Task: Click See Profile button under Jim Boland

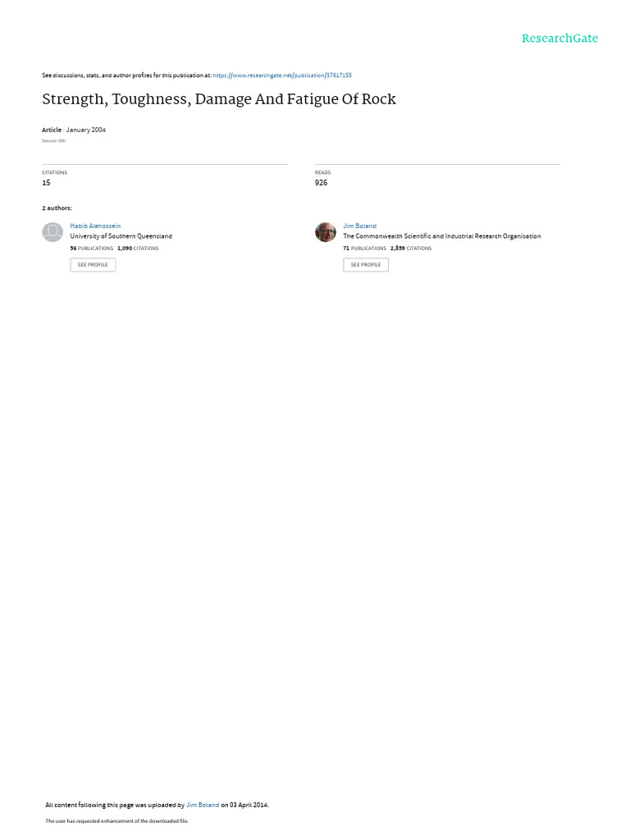Action: pos(366,265)
